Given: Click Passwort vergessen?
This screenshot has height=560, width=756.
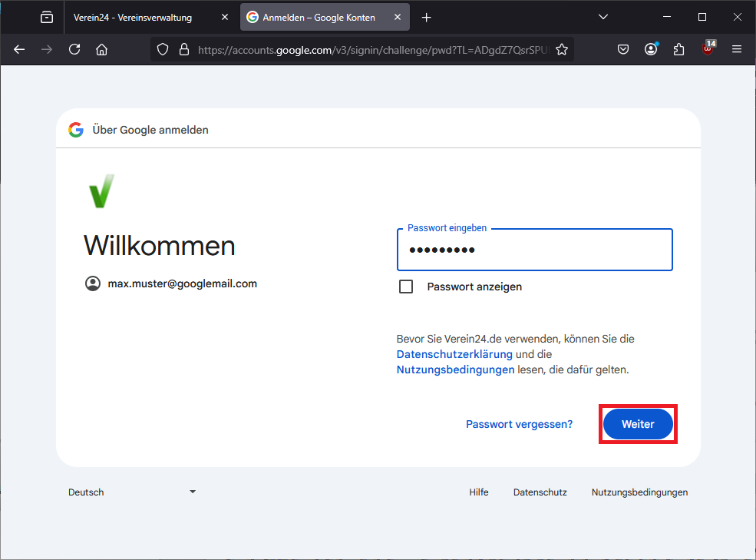Looking at the screenshot, I should 520,424.
